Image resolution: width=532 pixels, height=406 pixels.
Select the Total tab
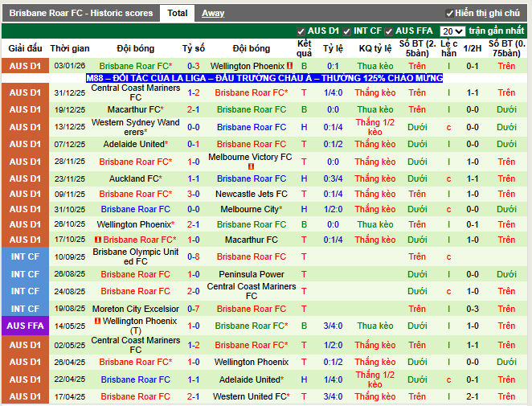click(x=177, y=13)
